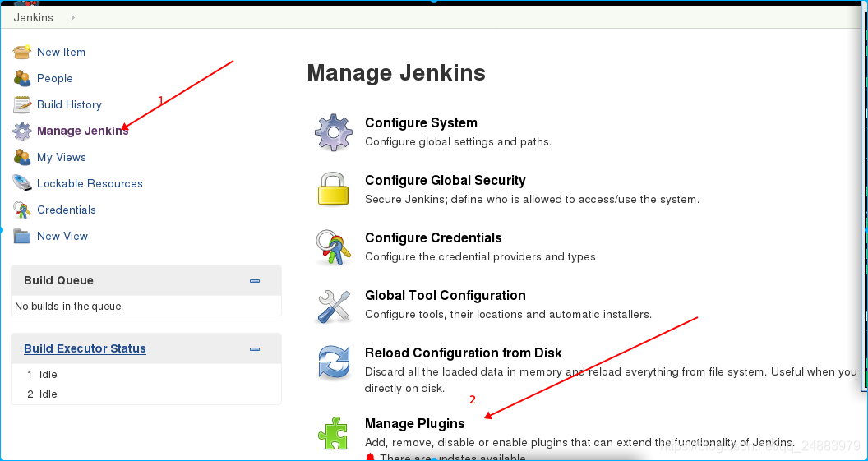Image resolution: width=868 pixels, height=461 pixels.
Task: Click 'Configure tools, their locations and automatic installers.' text
Action: (x=508, y=315)
